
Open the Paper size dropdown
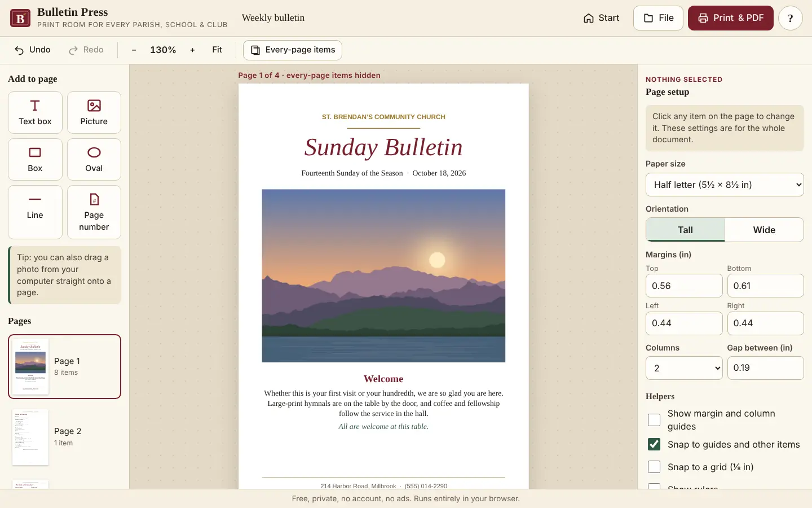[725, 185]
